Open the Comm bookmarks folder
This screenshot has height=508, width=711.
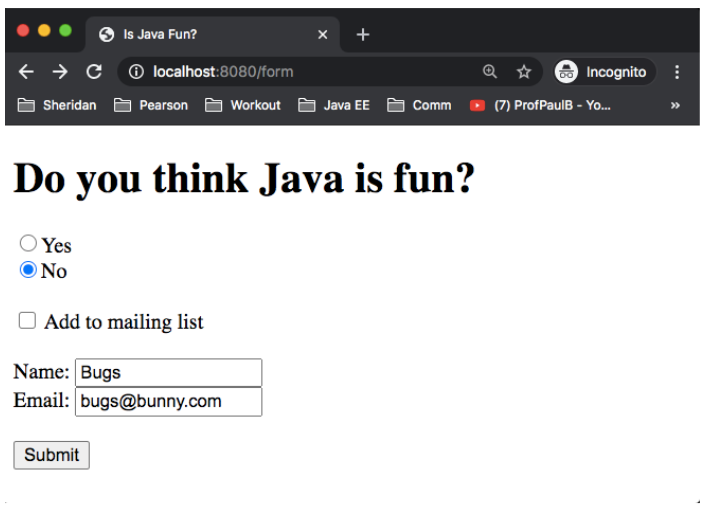419,106
